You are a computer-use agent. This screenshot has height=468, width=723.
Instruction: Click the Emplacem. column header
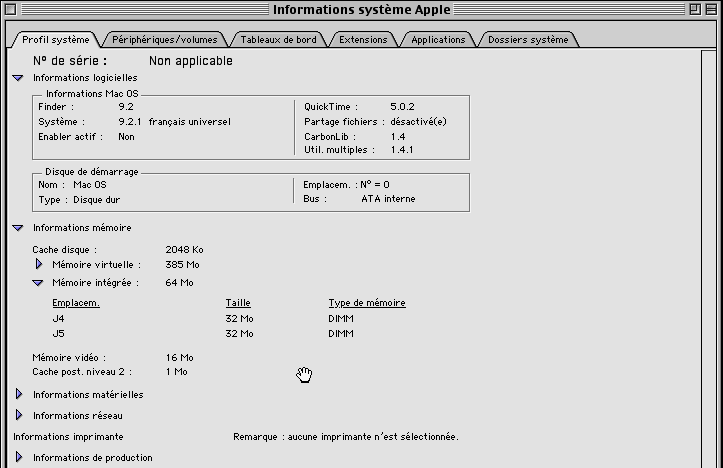[x=76, y=303]
